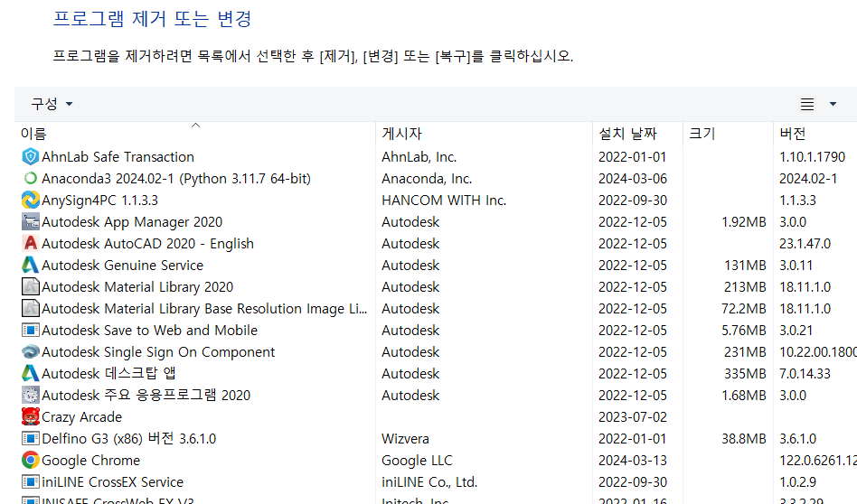Click the Material Library Base Resolution icon

point(30,309)
